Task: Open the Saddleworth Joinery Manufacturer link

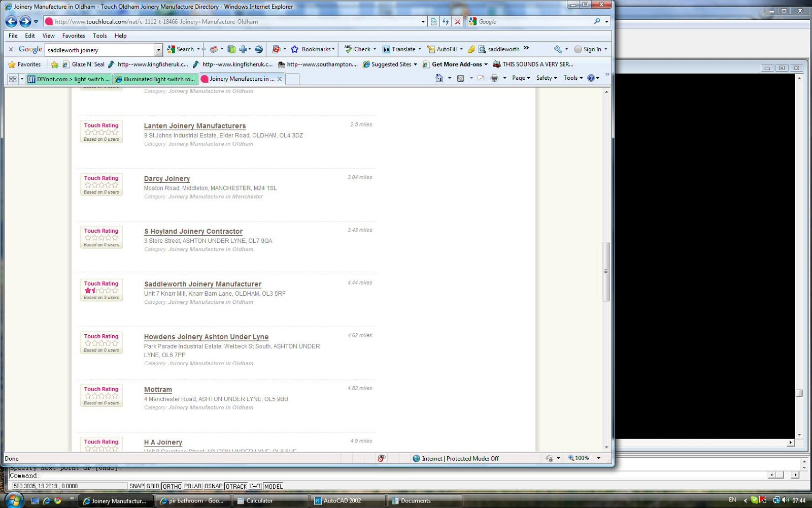Action: coord(202,284)
